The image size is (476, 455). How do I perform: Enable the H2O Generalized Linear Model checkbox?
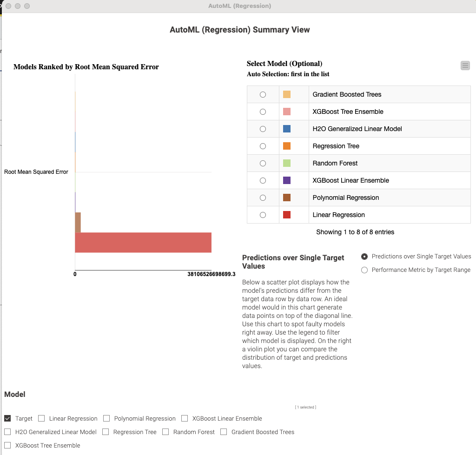7,432
